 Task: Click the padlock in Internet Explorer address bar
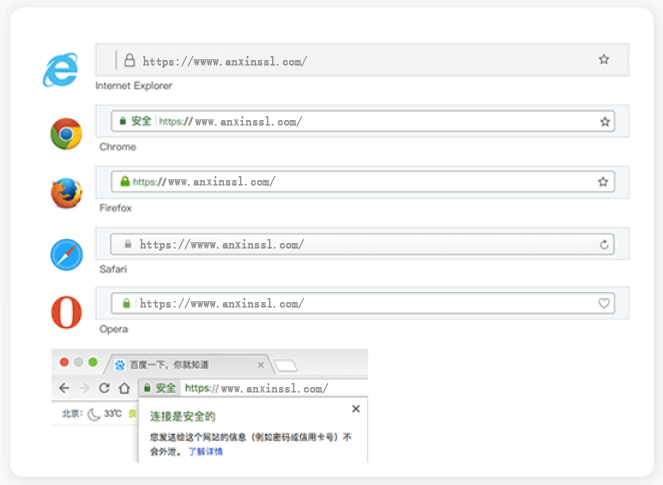point(129,60)
